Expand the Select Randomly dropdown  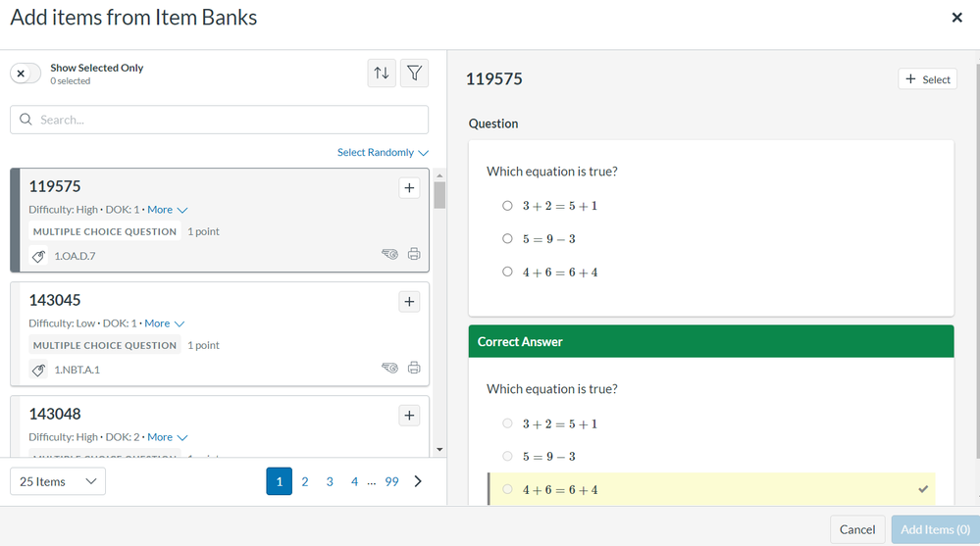click(x=383, y=153)
